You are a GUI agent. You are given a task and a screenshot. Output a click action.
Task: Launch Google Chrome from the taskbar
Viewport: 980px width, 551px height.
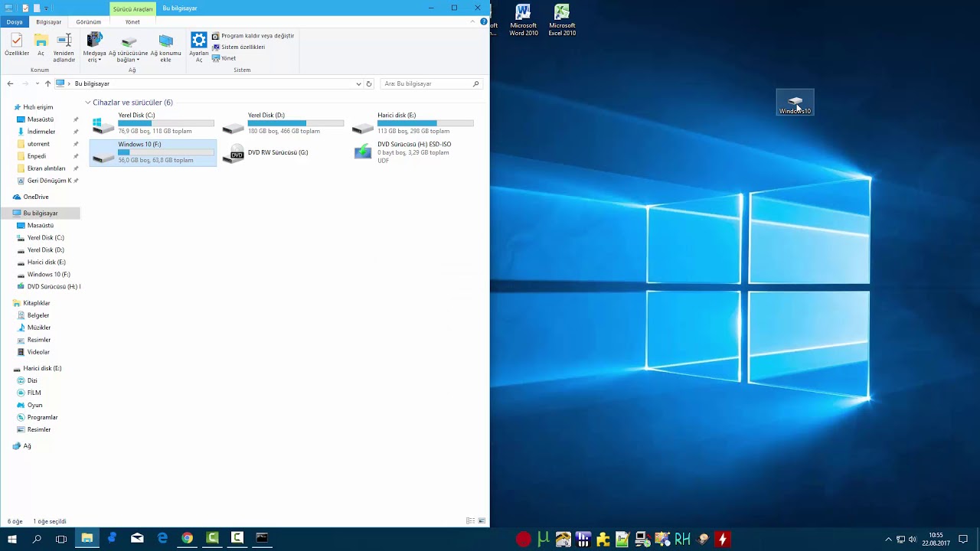[x=187, y=538]
